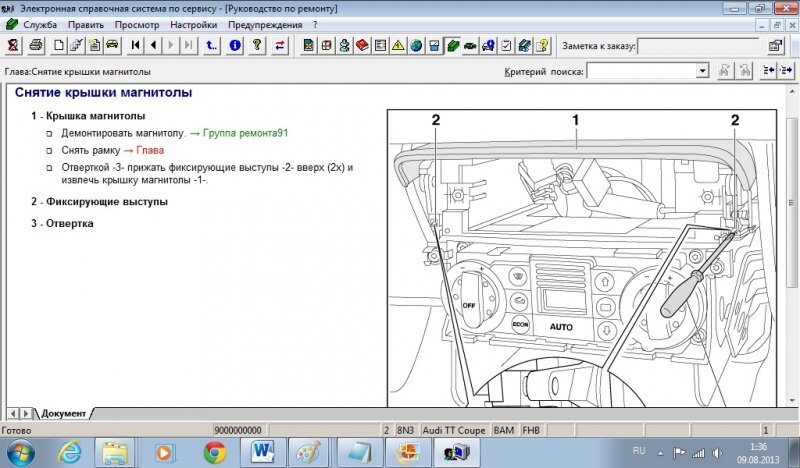800x468 pixels.
Task: Click the tab scroll left arrow
Action: (13, 413)
